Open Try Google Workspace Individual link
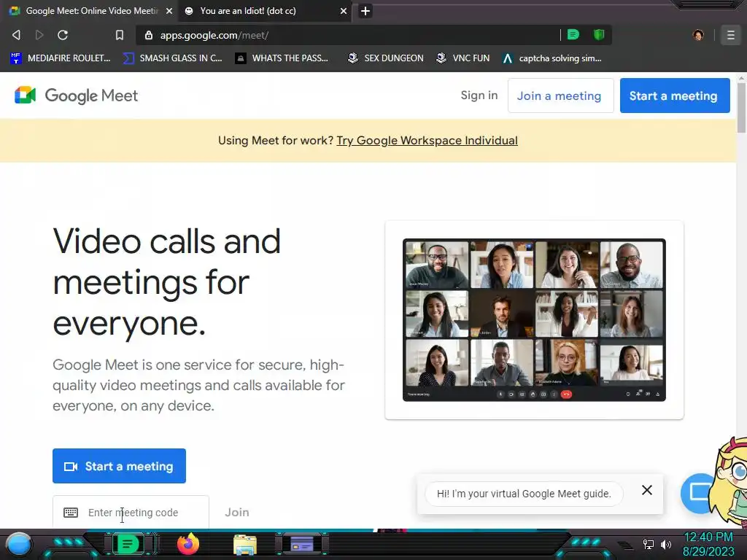 click(x=427, y=141)
